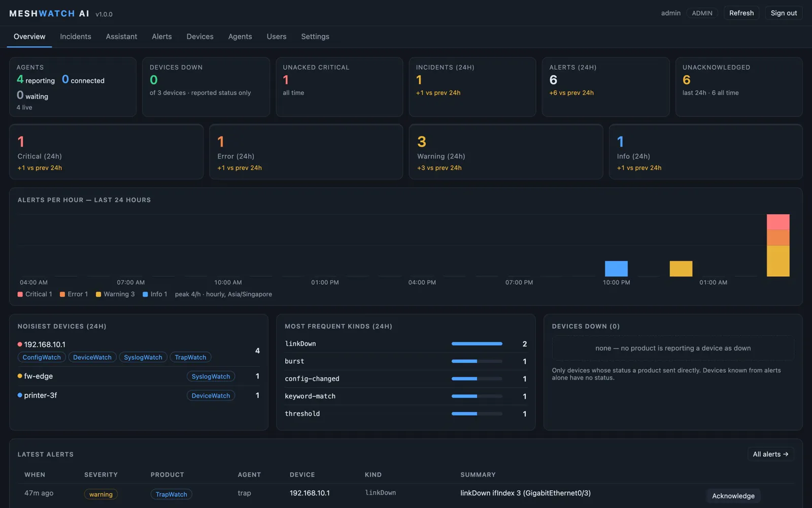The image size is (812, 508).
Task: Go to the Alerts tab
Action: [162, 37]
